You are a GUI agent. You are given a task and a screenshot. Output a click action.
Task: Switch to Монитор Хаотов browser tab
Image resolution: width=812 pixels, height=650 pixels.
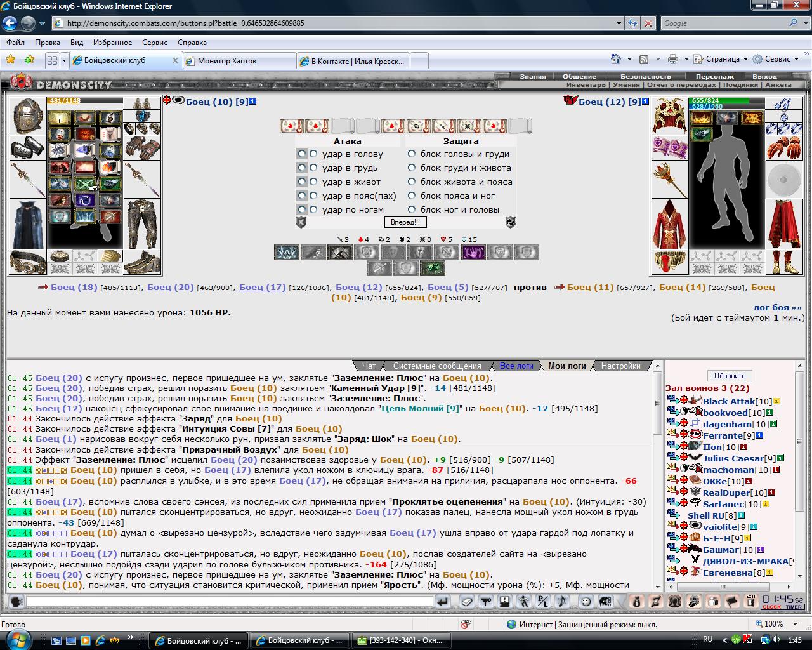pyautogui.click(x=240, y=61)
